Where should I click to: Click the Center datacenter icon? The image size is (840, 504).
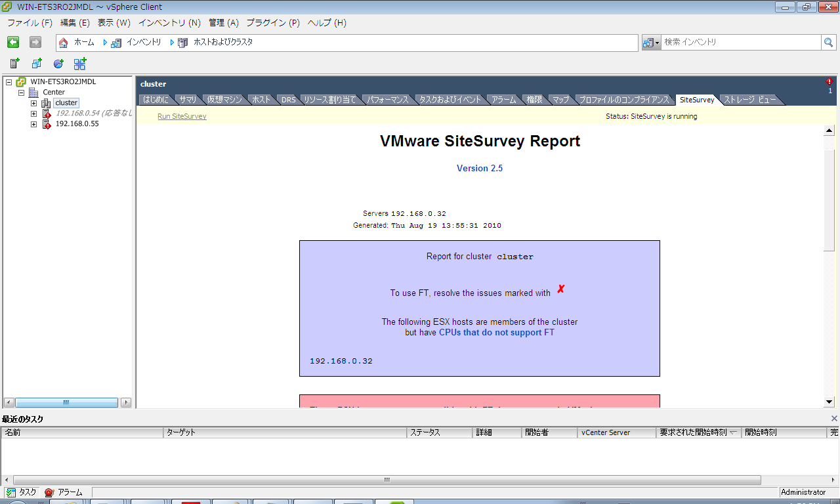33,93
